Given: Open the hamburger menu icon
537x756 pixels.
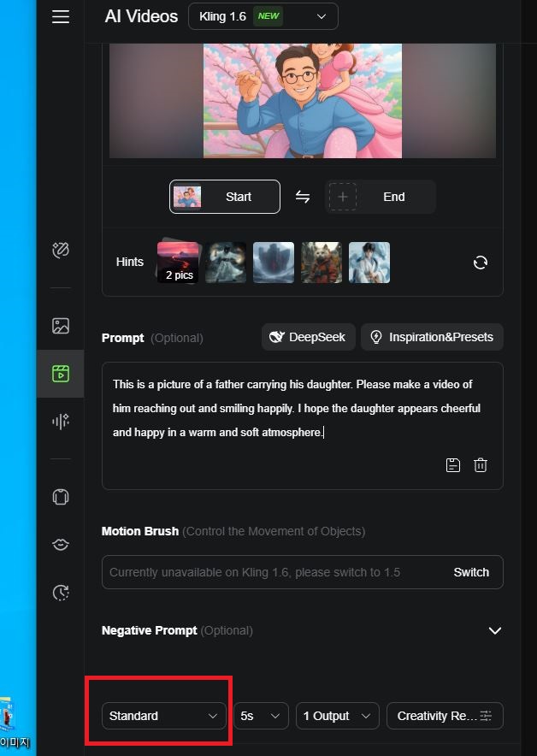Looking at the screenshot, I should 60,16.
